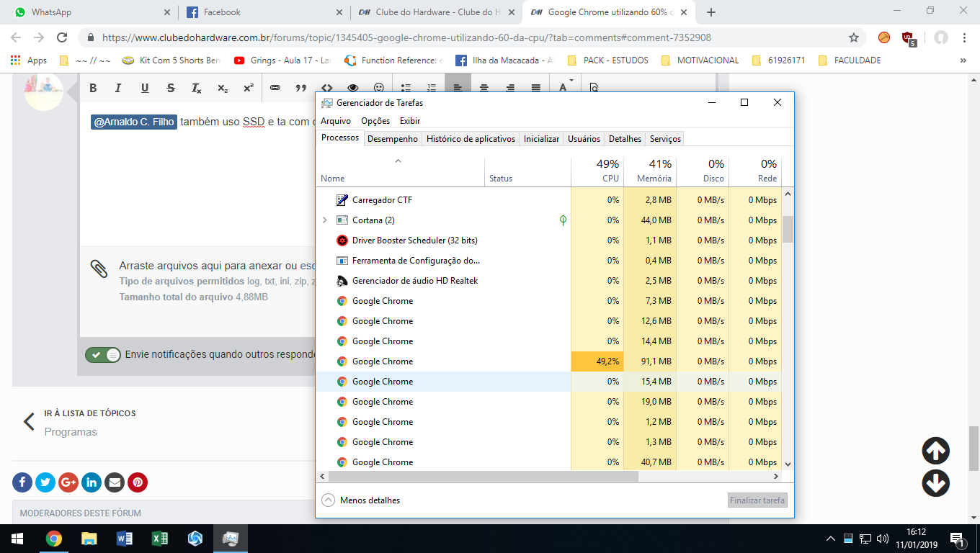Viewport: 980px width, 553px height.
Task: Insert a link using the chain icon
Action: [275, 88]
